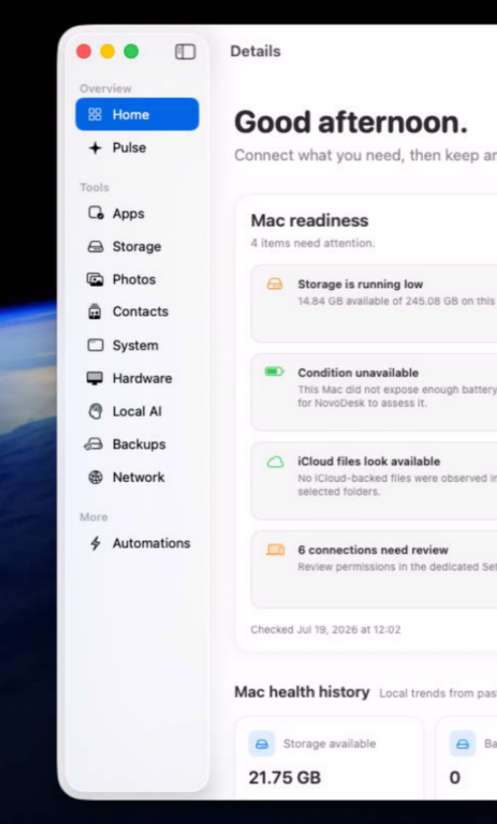Open the Storage available history card
Screen dimensions: 497x824
pyautogui.click(x=329, y=758)
